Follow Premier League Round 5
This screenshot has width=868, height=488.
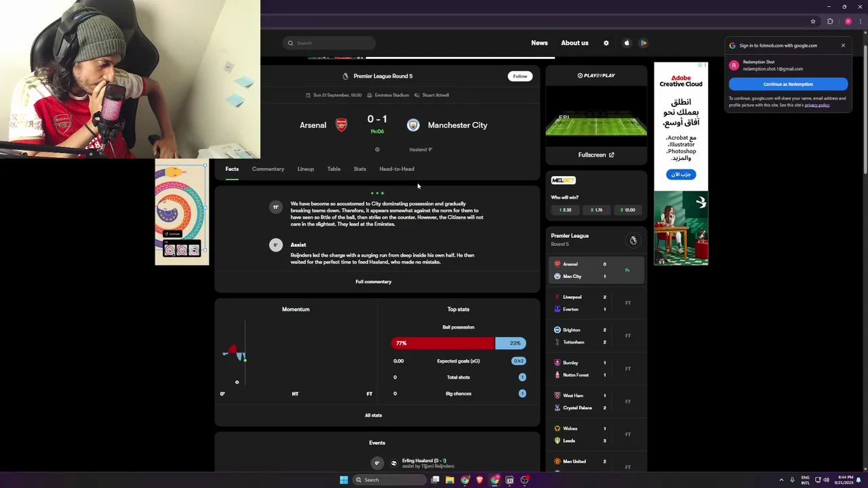coord(520,76)
